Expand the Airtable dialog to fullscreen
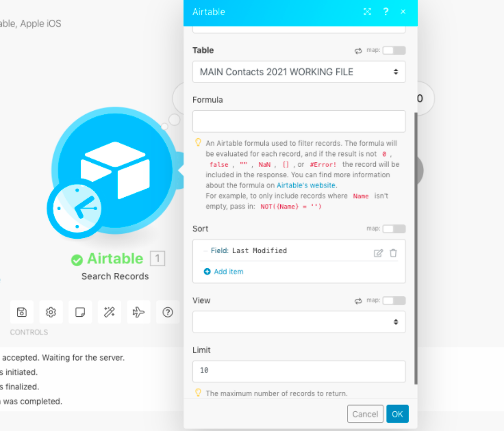Image resolution: width=504 pixels, height=431 pixels. coord(367,12)
